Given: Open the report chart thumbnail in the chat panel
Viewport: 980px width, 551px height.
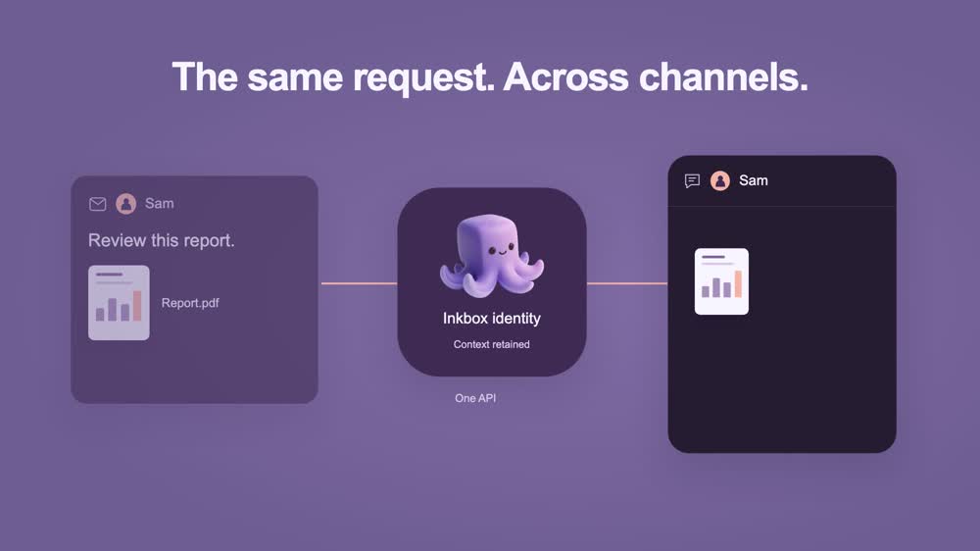Looking at the screenshot, I should 721,281.
